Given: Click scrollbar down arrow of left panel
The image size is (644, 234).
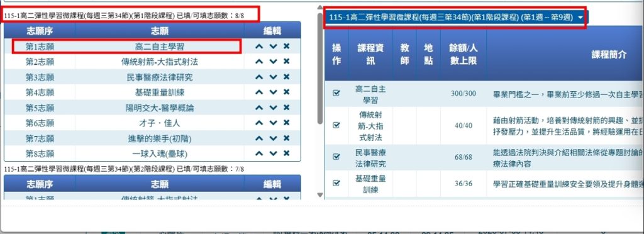Looking at the screenshot, I should tap(320, 195).
